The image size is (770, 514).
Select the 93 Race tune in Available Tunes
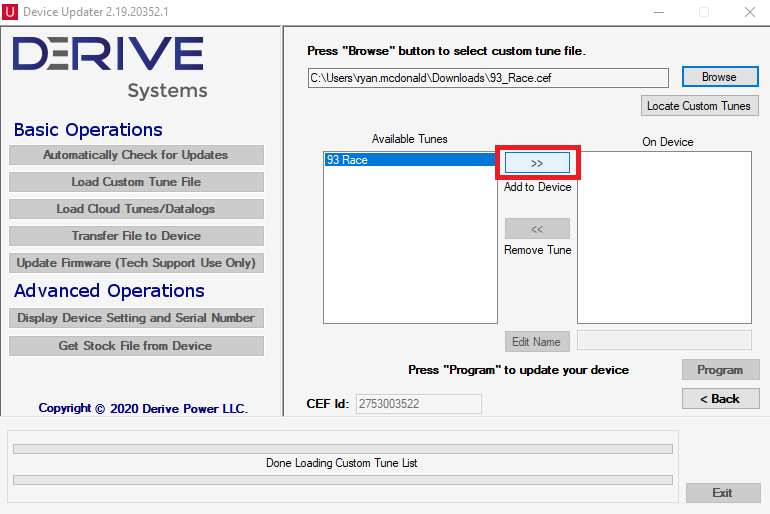point(410,160)
